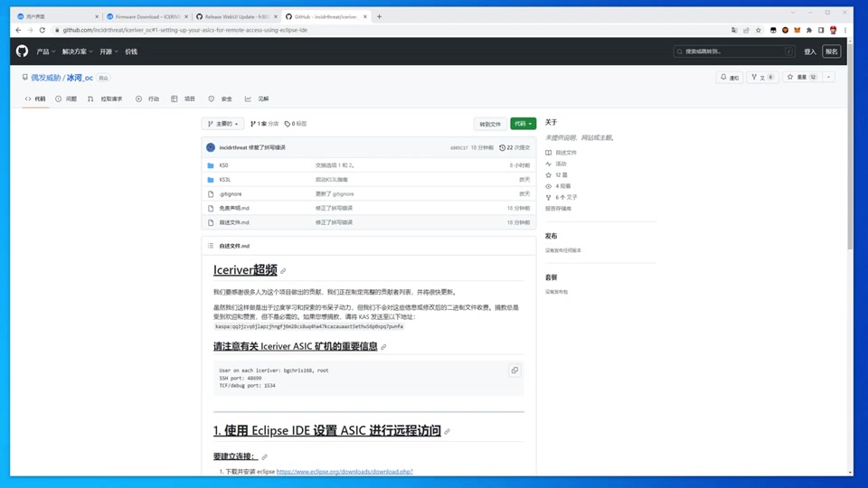Open the .gitignore file
Image resolution: width=868 pixels, height=488 pixels.
click(x=231, y=194)
